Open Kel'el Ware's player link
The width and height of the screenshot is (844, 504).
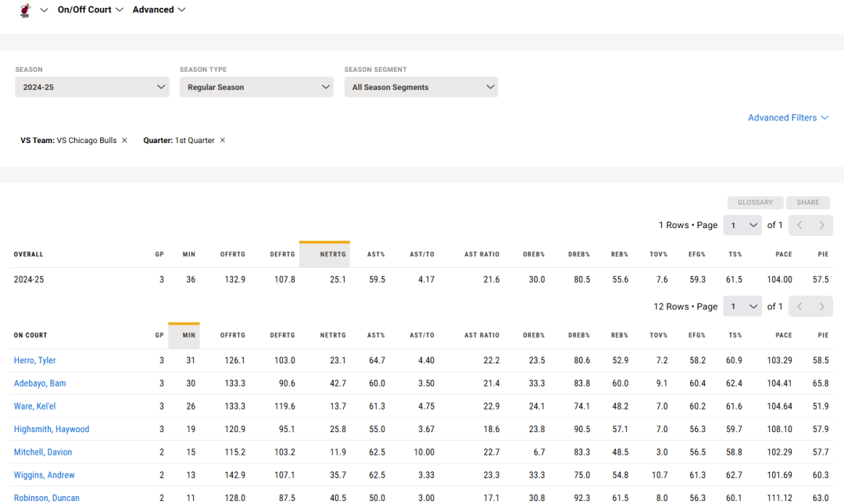click(35, 406)
